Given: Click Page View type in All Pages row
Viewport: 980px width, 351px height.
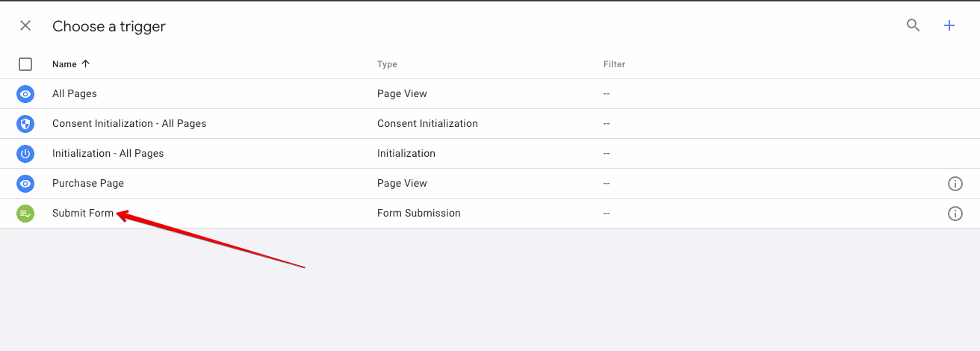Looking at the screenshot, I should (402, 93).
